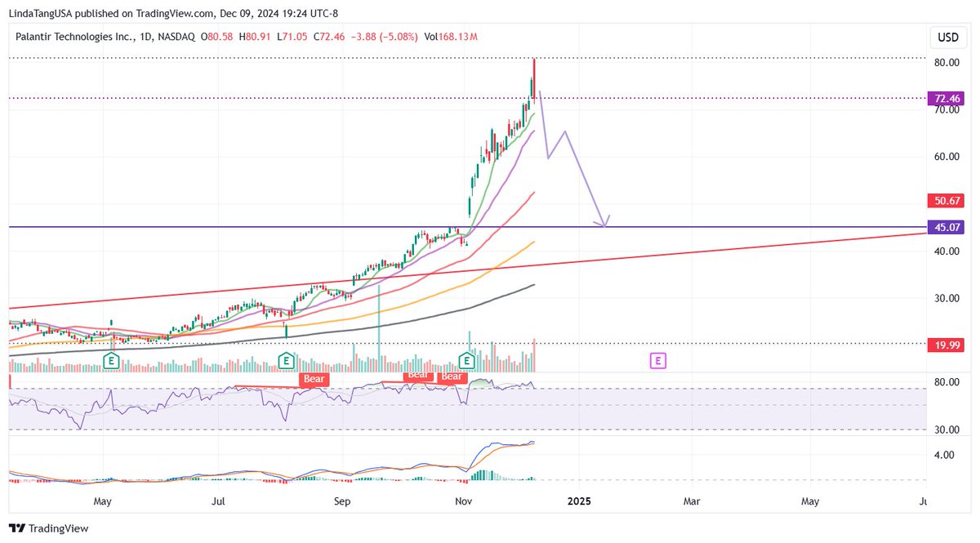Select the purple upcoming earnings marker in 2025
Screen dimensions: 980x543
tap(657, 360)
